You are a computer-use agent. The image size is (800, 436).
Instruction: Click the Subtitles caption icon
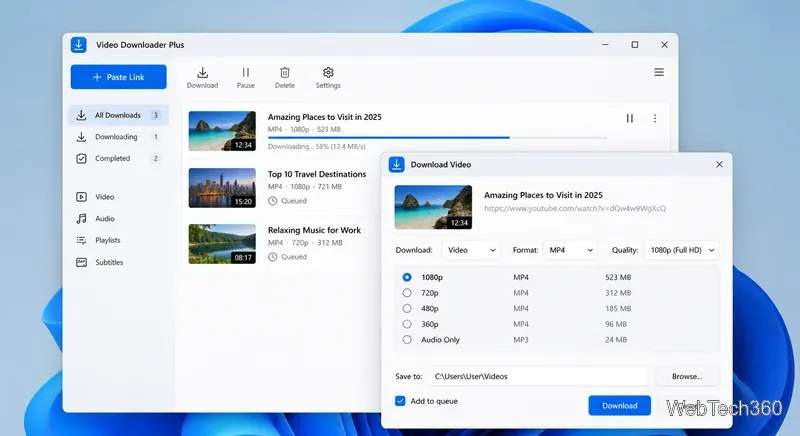[x=81, y=263]
